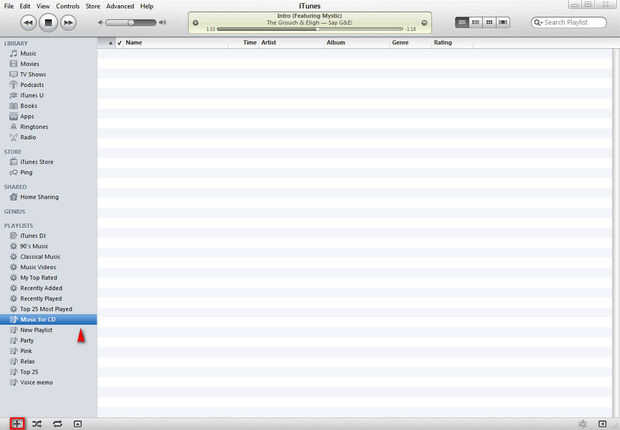Show the artwork viewer panel

[x=78, y=424]
